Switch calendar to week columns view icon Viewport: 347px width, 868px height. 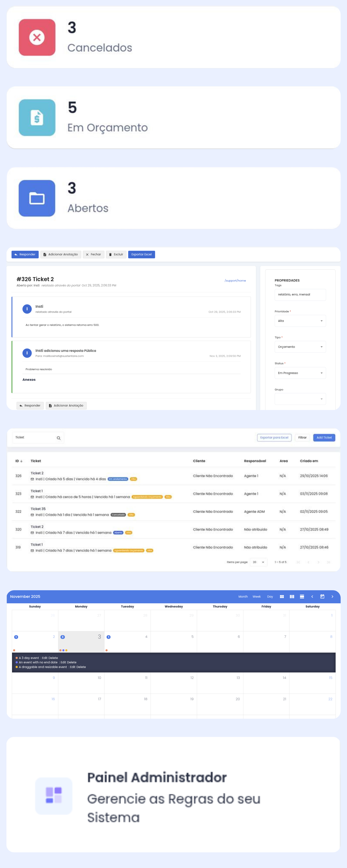click(292, 596)
